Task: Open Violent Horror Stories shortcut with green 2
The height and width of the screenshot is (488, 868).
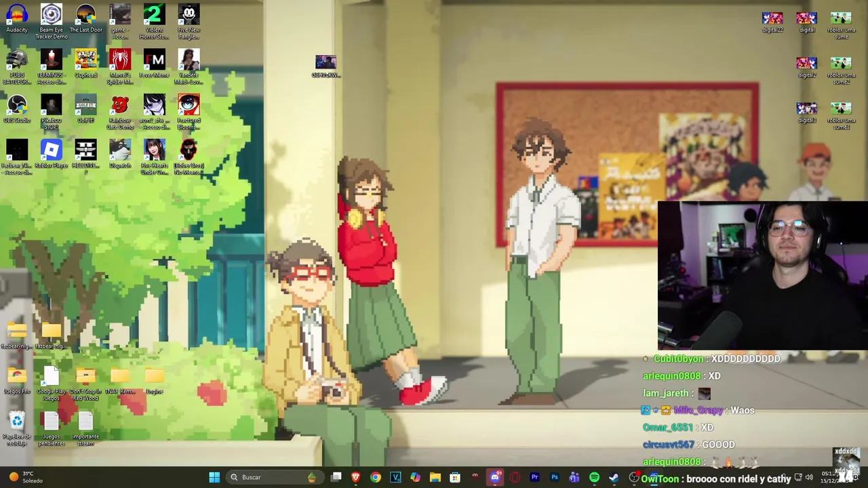Action: pos(154,22)
